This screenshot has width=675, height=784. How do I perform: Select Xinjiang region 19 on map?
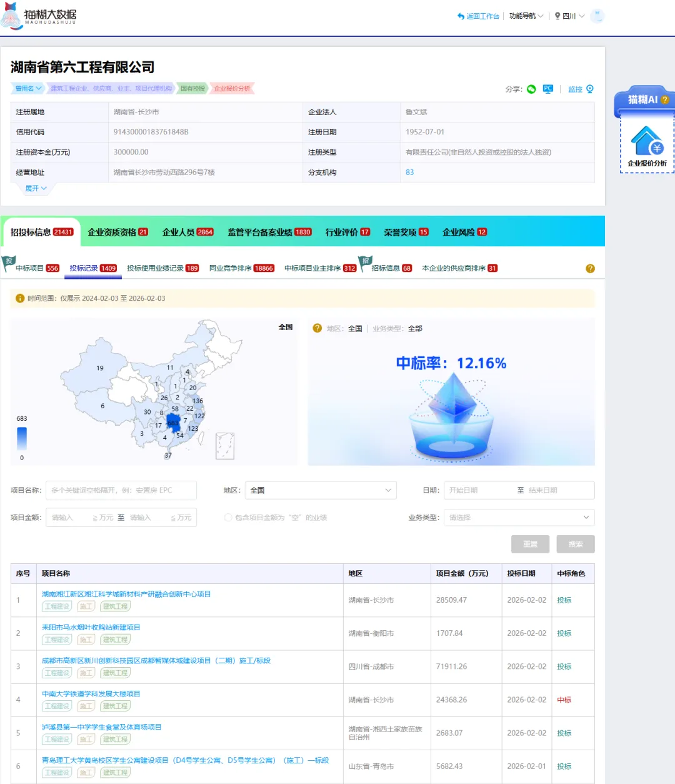(100, 368)
